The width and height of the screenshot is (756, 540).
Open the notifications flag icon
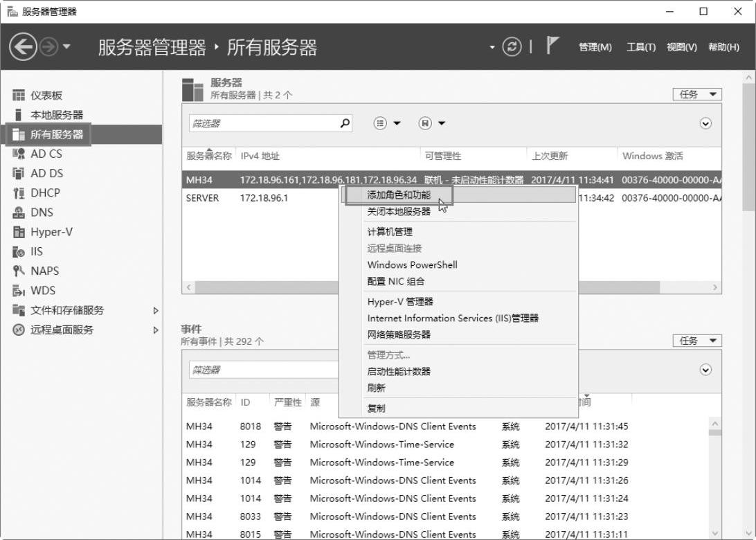(x=552, y=46)
